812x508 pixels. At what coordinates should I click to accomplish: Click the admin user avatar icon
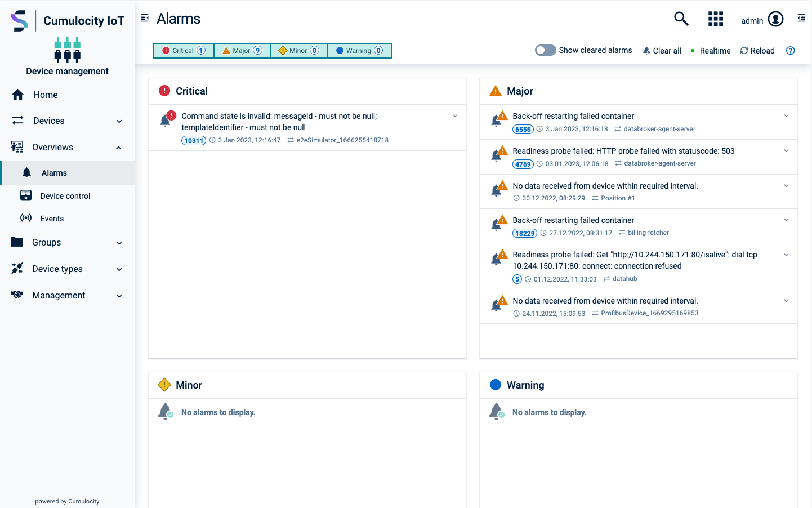point(775,19)
